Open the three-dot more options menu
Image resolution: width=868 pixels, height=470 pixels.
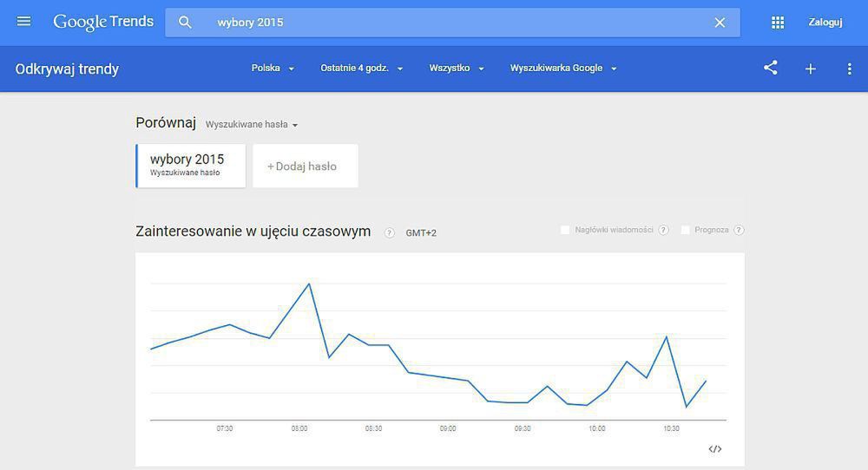tap(849, 69)
